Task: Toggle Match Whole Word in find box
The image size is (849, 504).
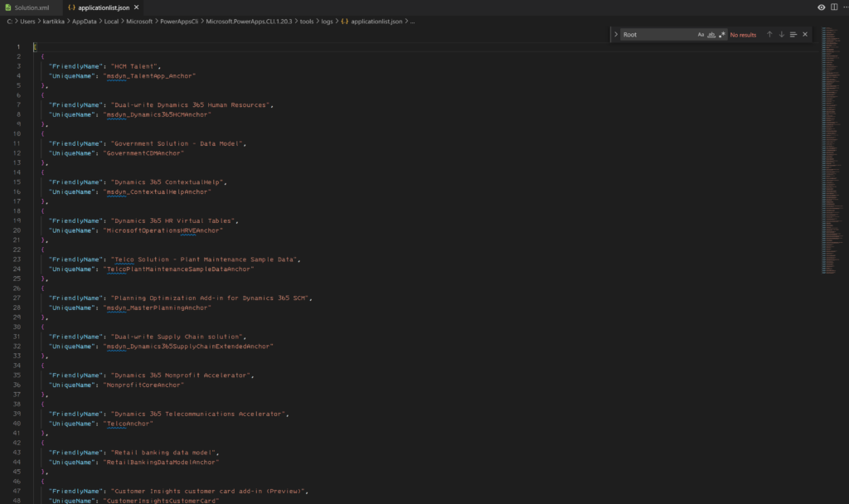Action: pyautogui.click(x=711, y=35)
